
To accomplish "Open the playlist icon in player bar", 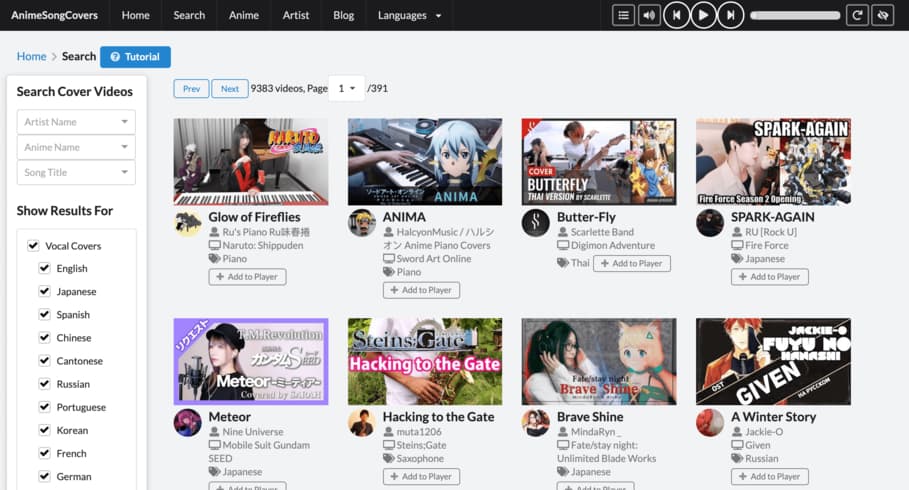I will (x=623, y=15).
